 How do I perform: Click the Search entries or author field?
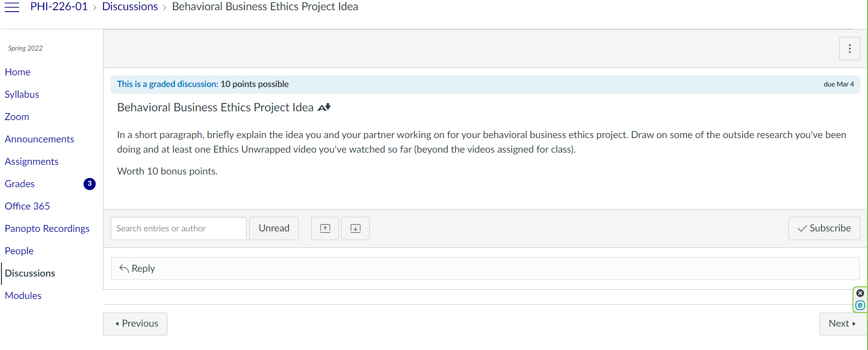178,228
